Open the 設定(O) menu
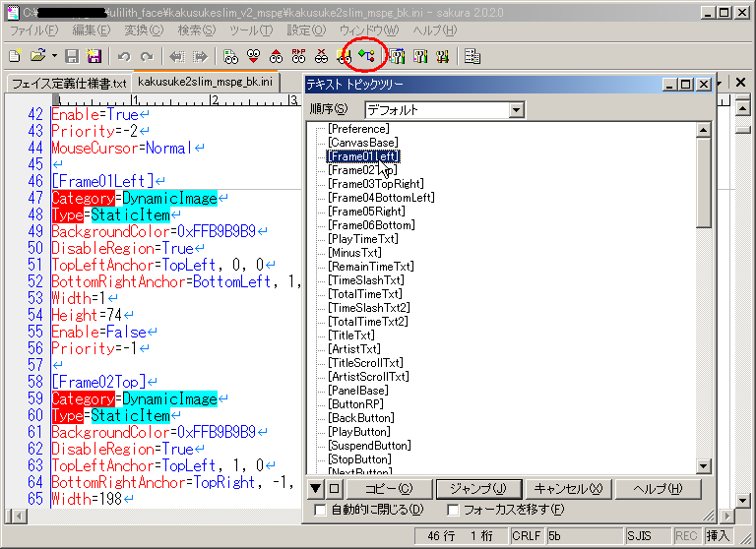756x549 pixels. tap(306, 30)
